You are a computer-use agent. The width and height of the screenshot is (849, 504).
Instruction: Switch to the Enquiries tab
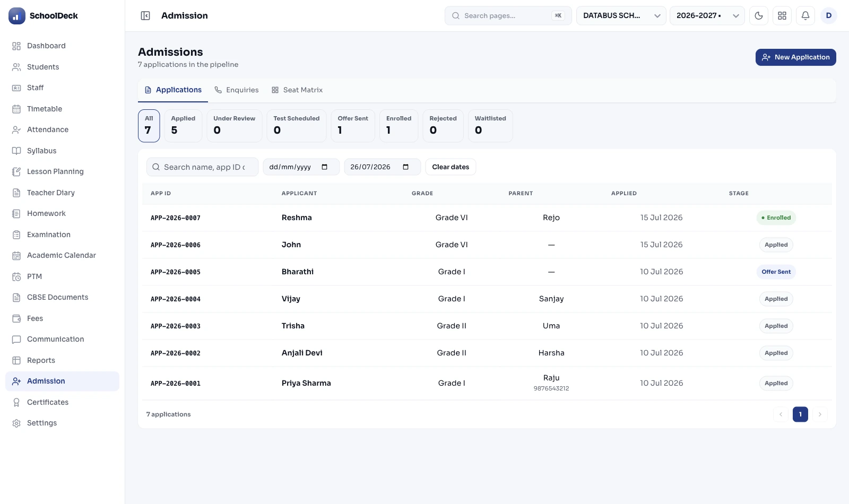click(237, 90)
